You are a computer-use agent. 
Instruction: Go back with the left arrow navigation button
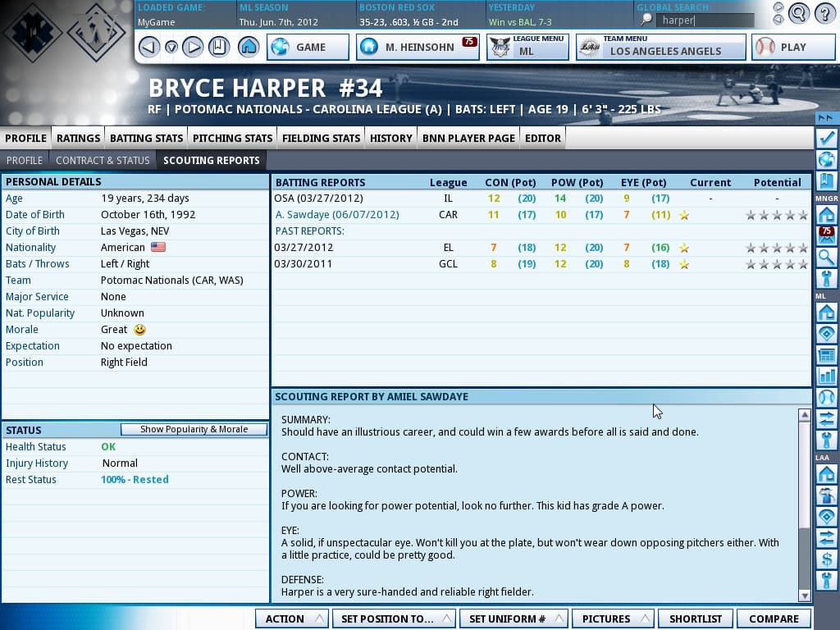click(149, 47)
